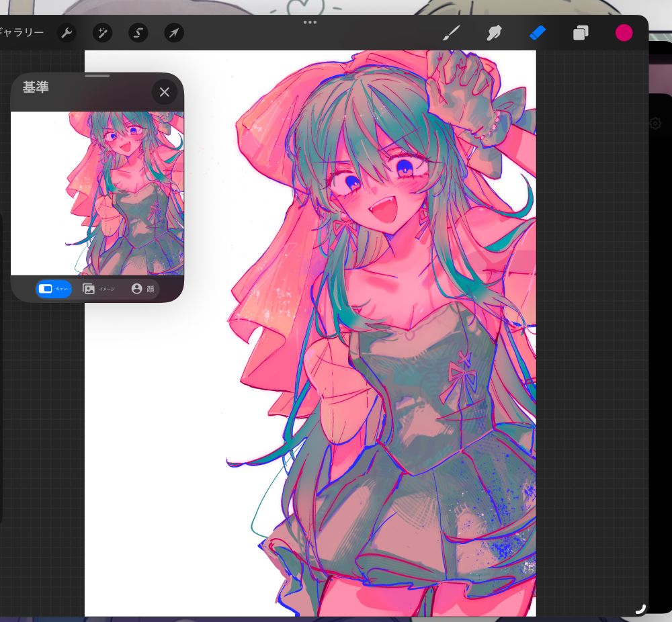Image resolution: width=672 pixels, height=622 pixels.
Task: Switch reference to Face (顔) mode
Action: click(142, 289)
